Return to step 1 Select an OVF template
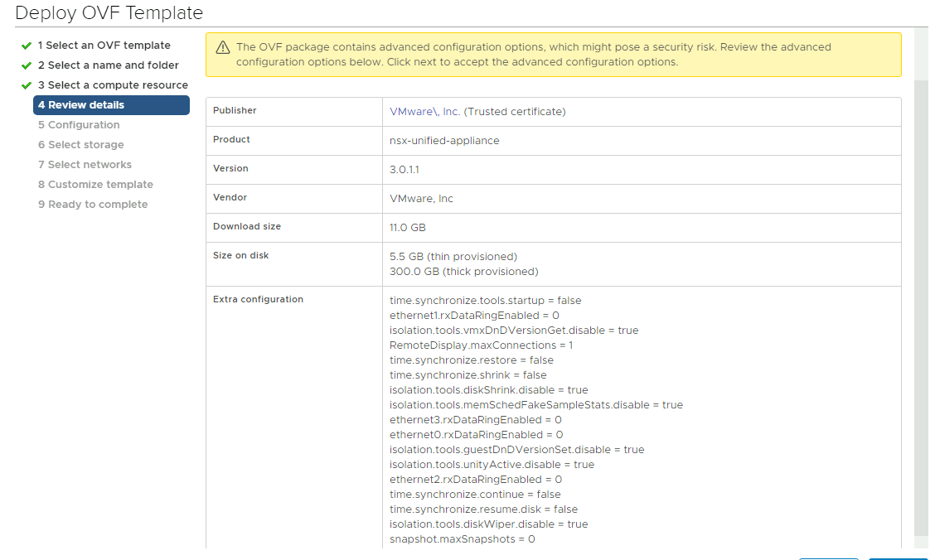935x560 pixels. pyautogui.click(x=104, y=46)
